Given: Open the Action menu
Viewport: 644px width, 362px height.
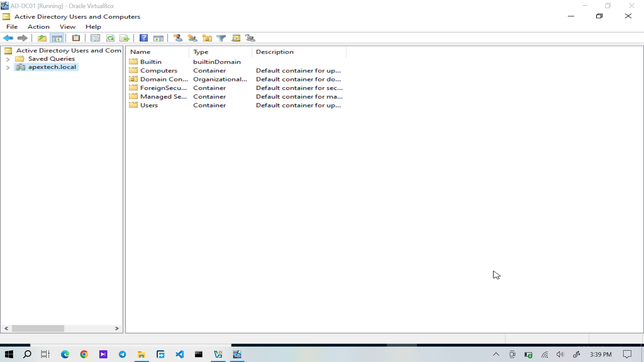Looking at the screenshot, I should (x=39, y=27).
